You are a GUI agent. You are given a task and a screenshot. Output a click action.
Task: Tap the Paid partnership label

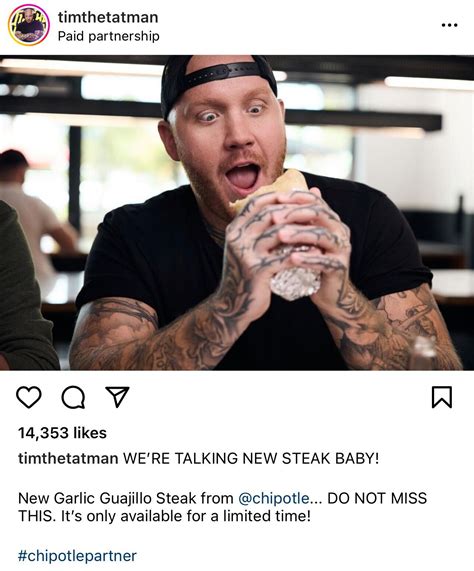(x=108, y=36)
